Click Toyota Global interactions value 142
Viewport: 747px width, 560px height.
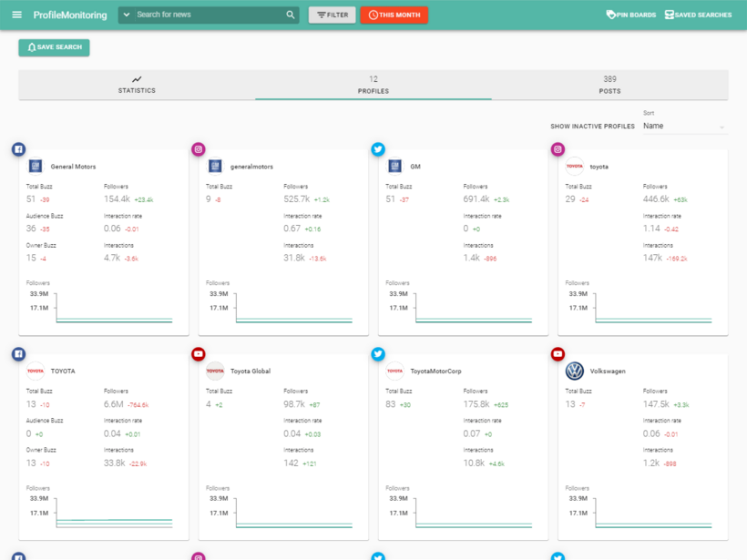291,463
